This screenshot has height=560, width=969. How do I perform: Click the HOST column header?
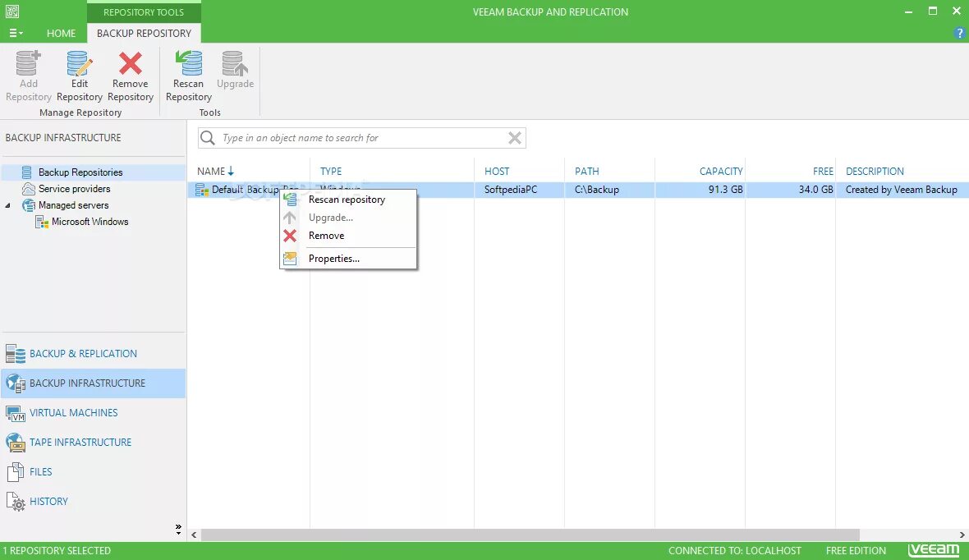[x=497, y=172]
